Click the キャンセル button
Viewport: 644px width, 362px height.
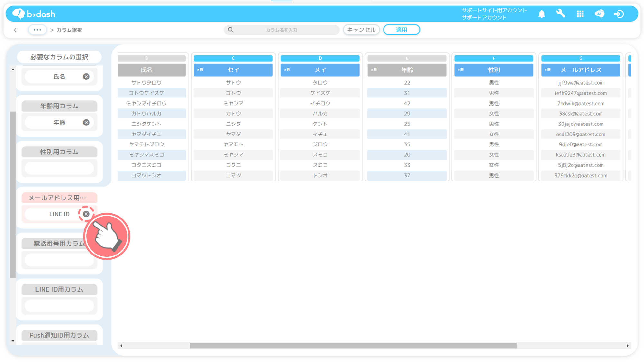click(361, 30)
